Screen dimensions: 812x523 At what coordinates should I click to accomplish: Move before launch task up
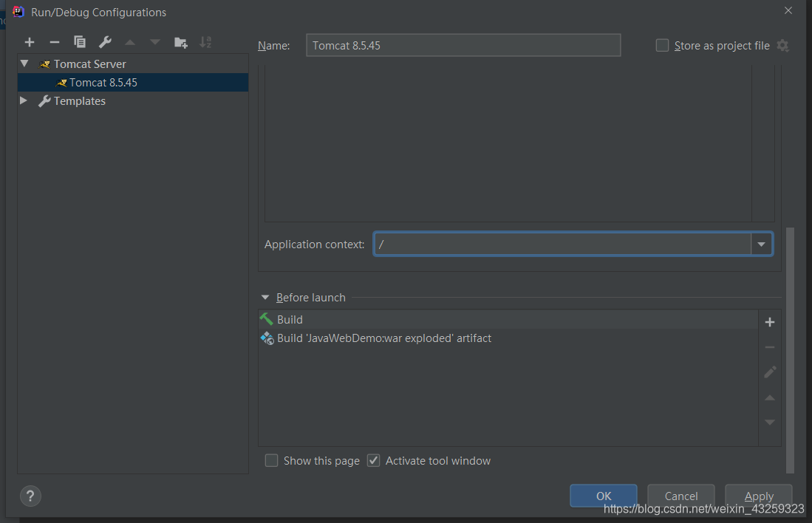pos(770,397)
